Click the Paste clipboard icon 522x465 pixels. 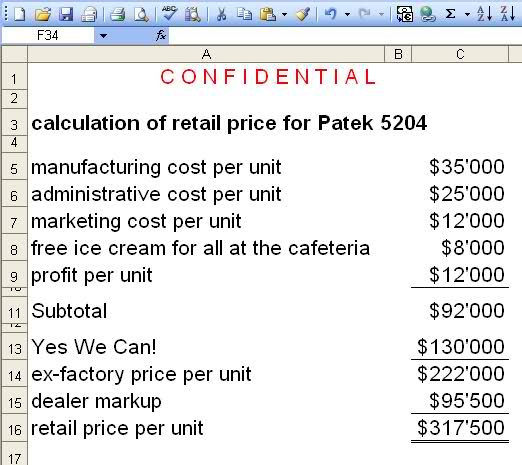click(268, 14)
